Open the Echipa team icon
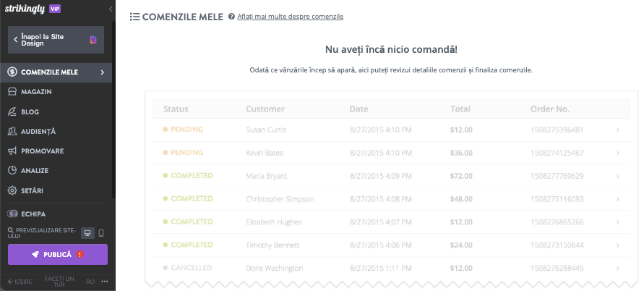The height and width of the screenshot is (291, 644). [x=13, y=214]
